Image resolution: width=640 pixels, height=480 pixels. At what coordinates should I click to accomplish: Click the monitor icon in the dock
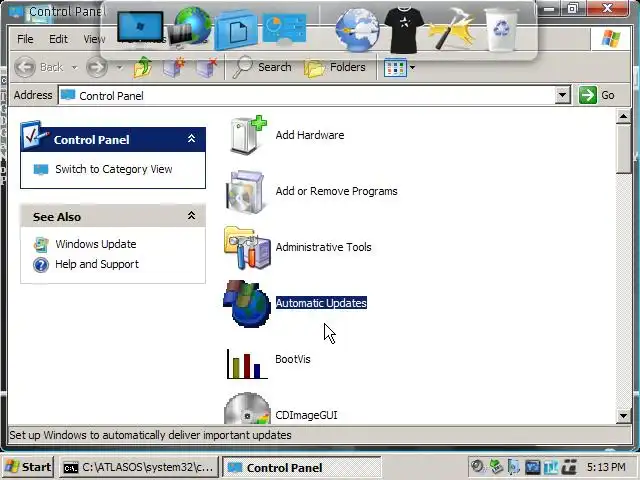(x=140, y=27)
